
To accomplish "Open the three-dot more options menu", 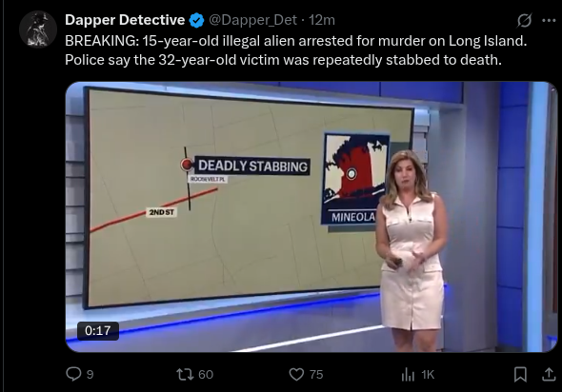I will coord(549,20).
